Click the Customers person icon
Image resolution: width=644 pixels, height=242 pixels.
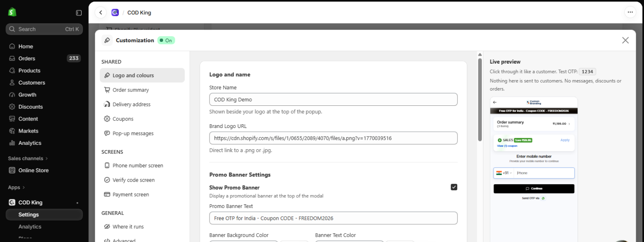tap(12, 82)
